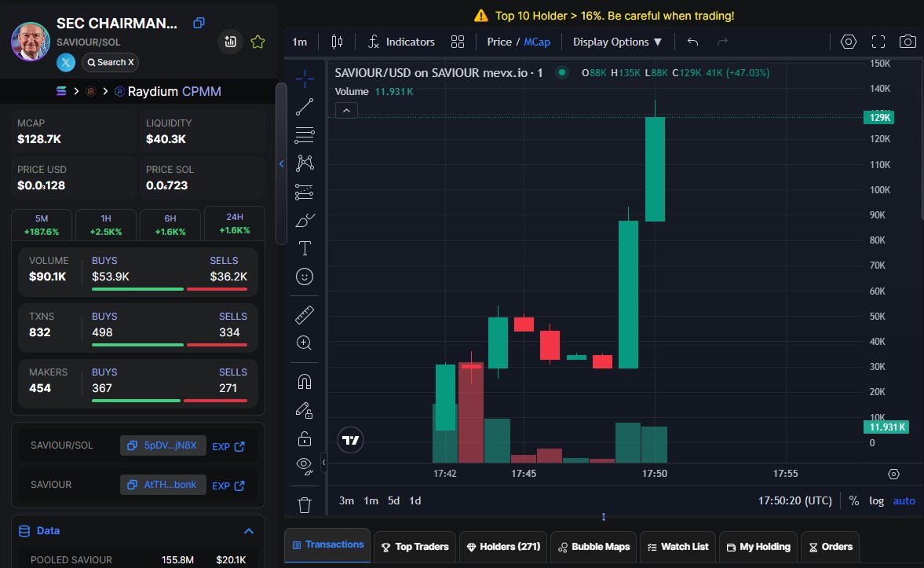
Task: Toggle log scale on chart
Action: click(x=877, y=500)
